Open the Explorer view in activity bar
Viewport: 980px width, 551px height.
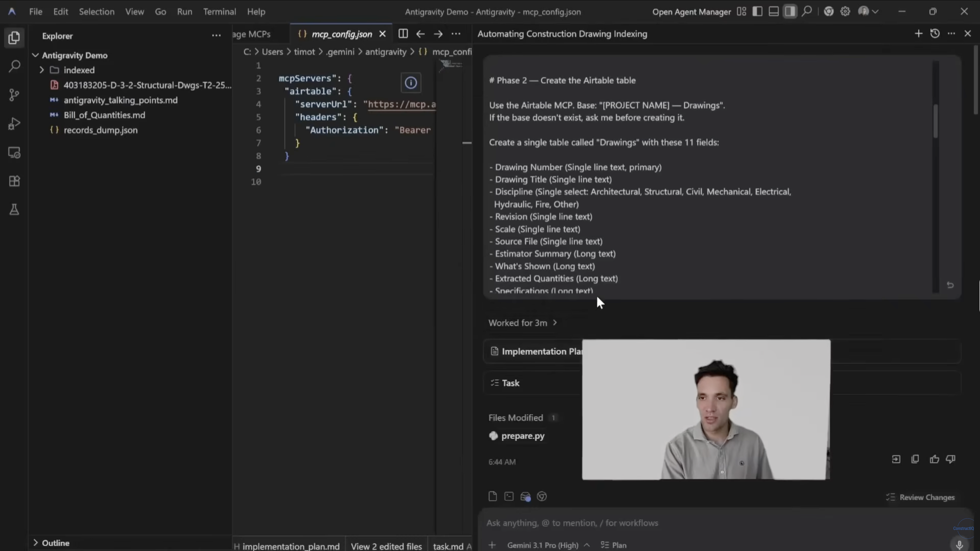[x=14, y=38]
